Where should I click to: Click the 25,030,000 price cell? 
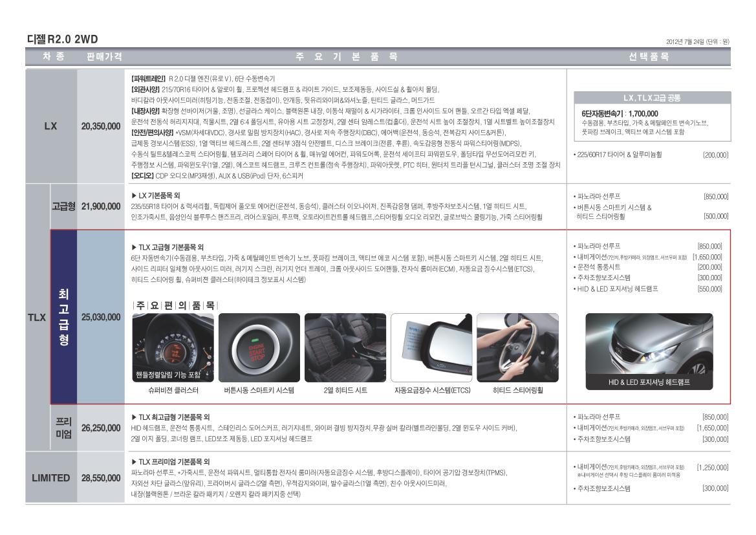coord(100,317)
